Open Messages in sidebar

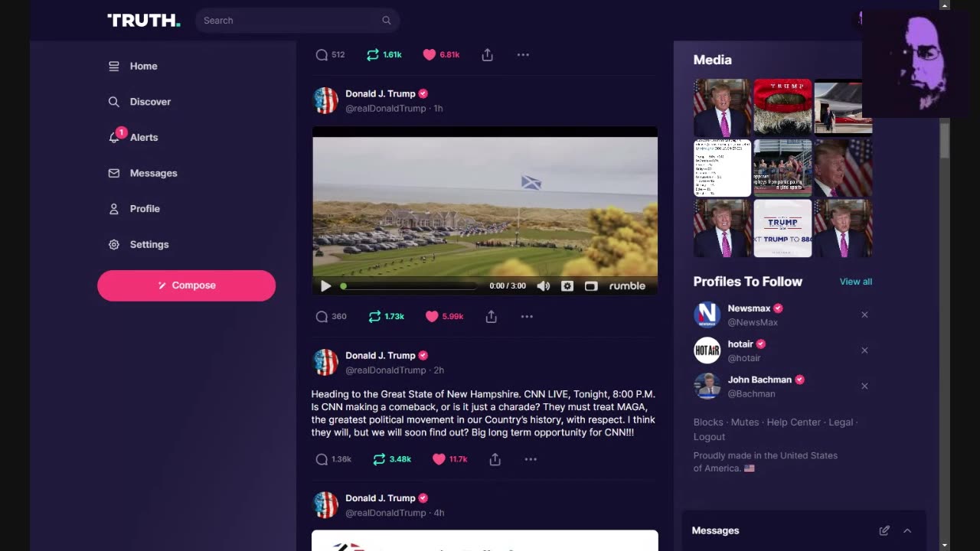pyautogui.click(x=142, y=173)
